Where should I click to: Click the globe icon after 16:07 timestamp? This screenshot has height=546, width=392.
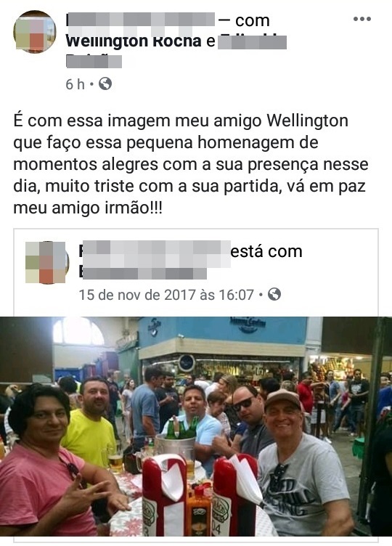tap(274, 294)
